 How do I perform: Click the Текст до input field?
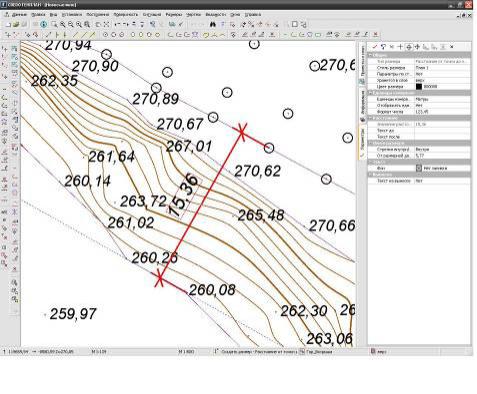(443, 130)
